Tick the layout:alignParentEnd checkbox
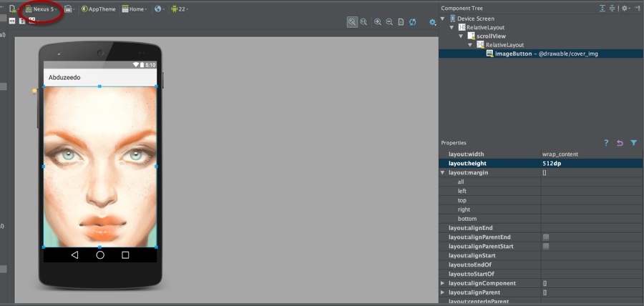Image resolution: width=644 pixels, height=306 pixels. [x=546, y=237]
